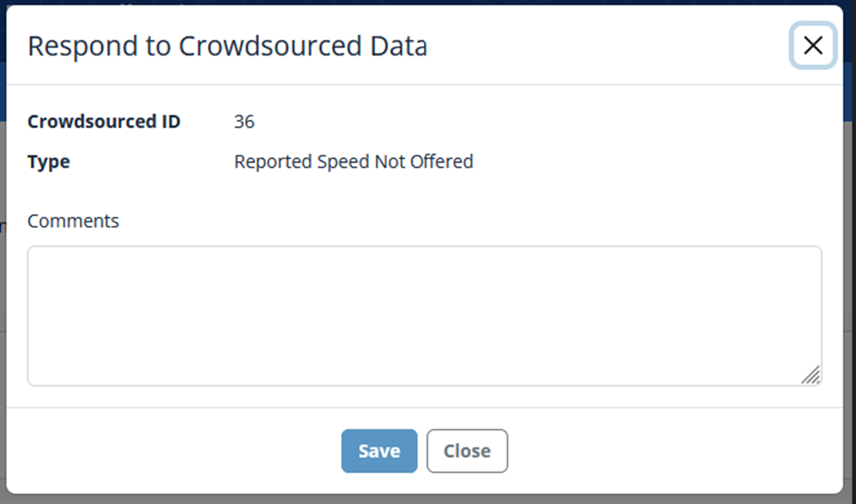Click the Comments field label

73,221
